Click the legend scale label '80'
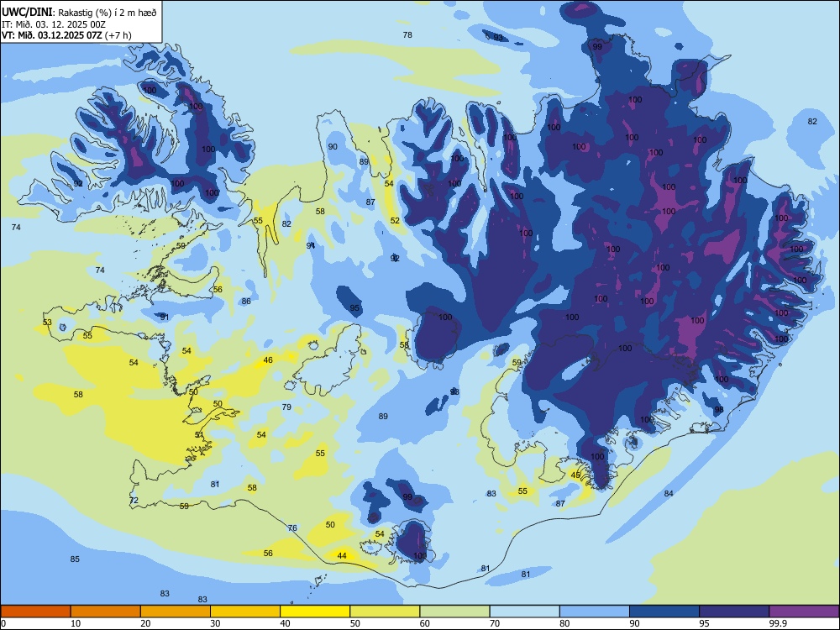Viewport: 840px width, 630px height. tap(564, 623)
